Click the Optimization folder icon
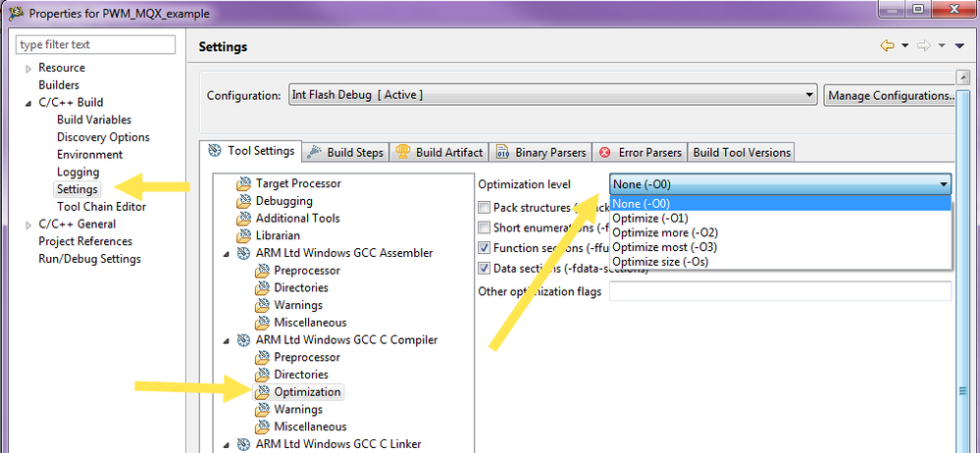Image resolution: width=980 pixels, height=453 pixels. [262, 392]
